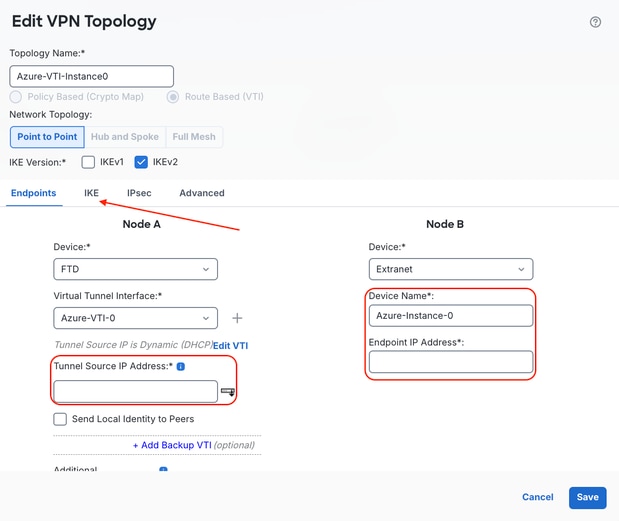Tick Send Local Identity to Peers
The width and height of the screenshot is (619, 521).
pyautogui.click(x=60, y=419)
